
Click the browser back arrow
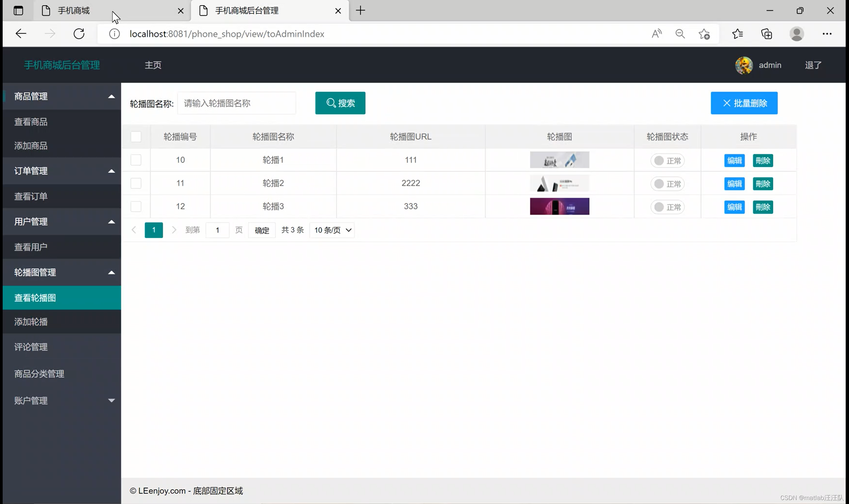(21, 33)
